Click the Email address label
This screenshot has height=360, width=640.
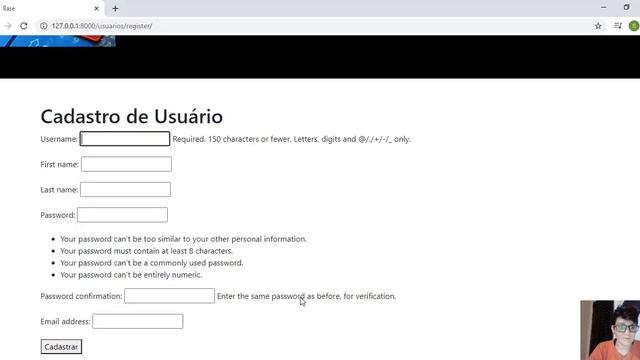point(65,322)
